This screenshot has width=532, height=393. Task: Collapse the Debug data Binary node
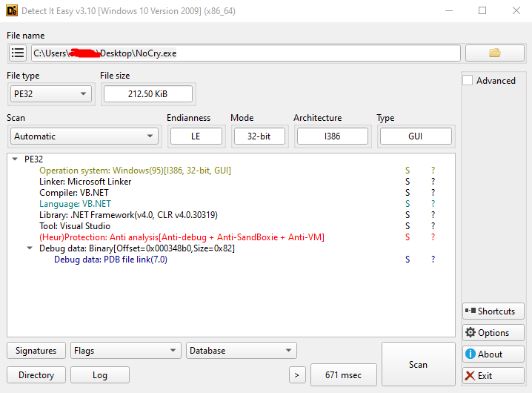point(30,248)
